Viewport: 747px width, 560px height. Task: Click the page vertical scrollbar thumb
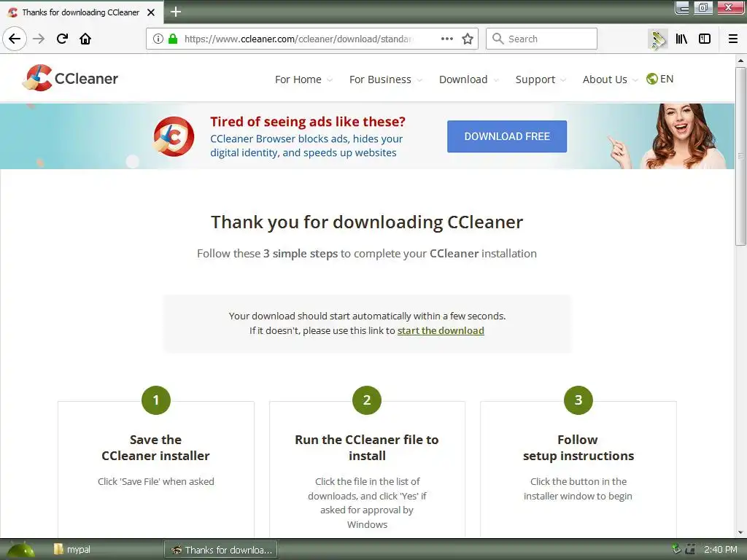tap(740, 156)
